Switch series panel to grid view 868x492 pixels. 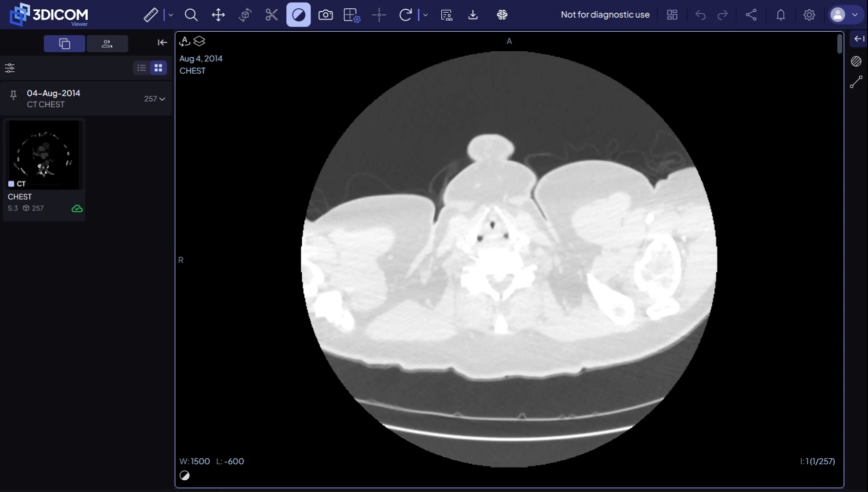click(158, 68)
